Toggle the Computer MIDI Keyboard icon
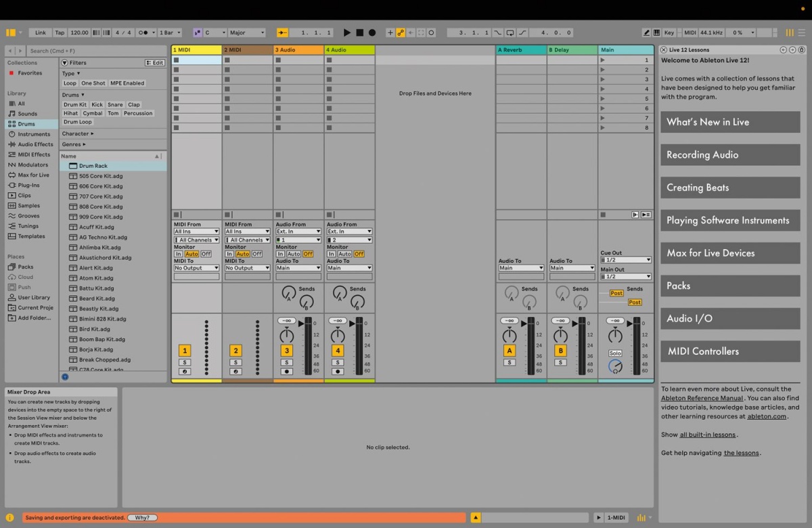This screenshot has width=812, height=528. 657,32
